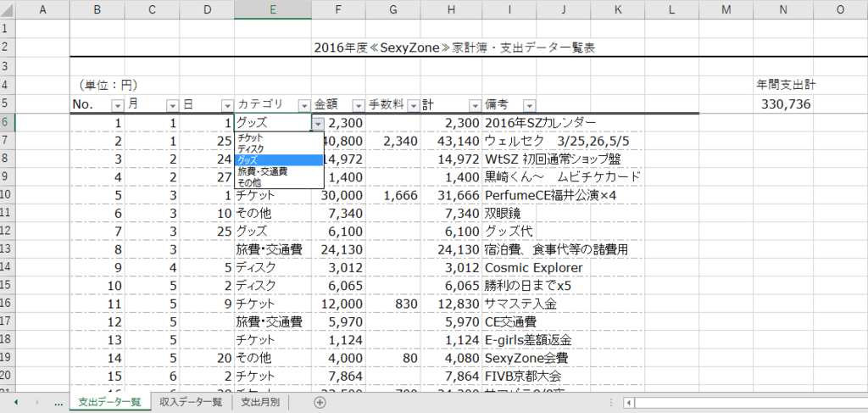Open the 金額 column filter dropdown
This screenshot has height=413, width=868.
pyautogui.click(x=359, y=105)
